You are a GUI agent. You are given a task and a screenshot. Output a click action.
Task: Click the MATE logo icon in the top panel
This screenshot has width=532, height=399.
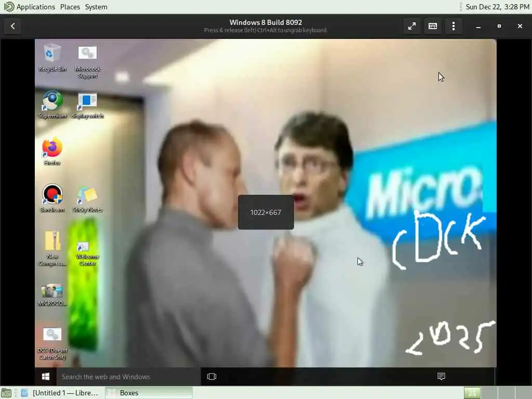click(9, 6)
